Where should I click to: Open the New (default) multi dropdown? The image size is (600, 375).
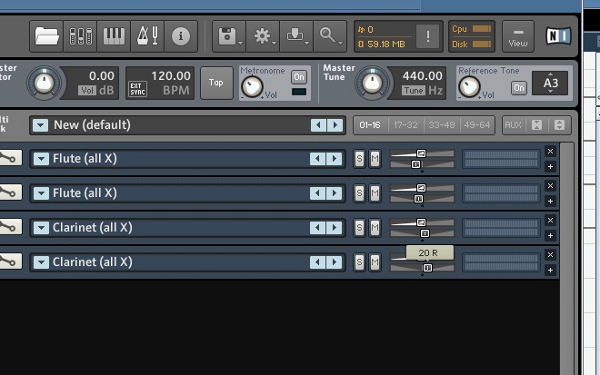pos(41,125)
